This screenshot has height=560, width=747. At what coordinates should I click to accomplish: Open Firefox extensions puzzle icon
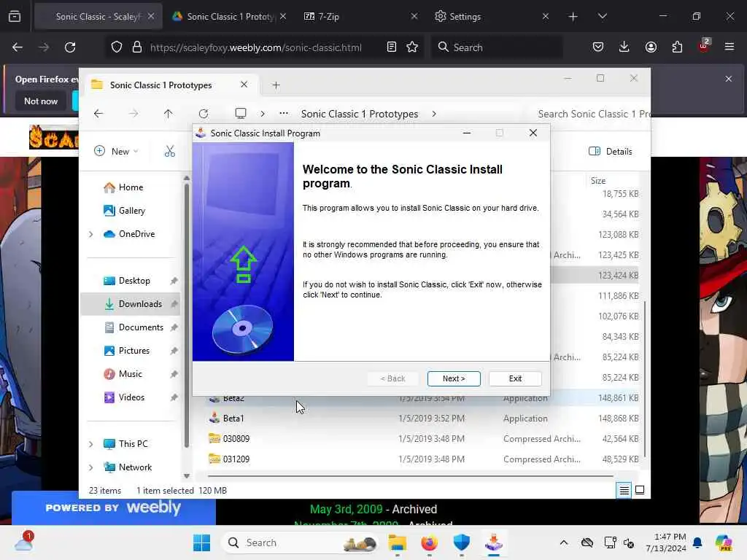(x=677, y=47)
